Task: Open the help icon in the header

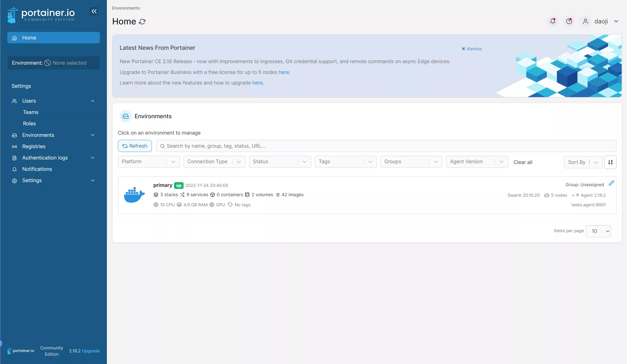Action: 569,21
